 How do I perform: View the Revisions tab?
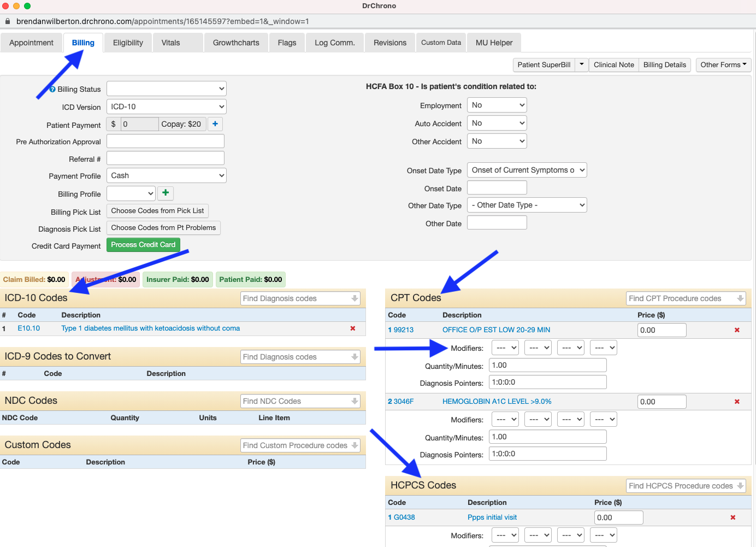(x=390, y=43)
